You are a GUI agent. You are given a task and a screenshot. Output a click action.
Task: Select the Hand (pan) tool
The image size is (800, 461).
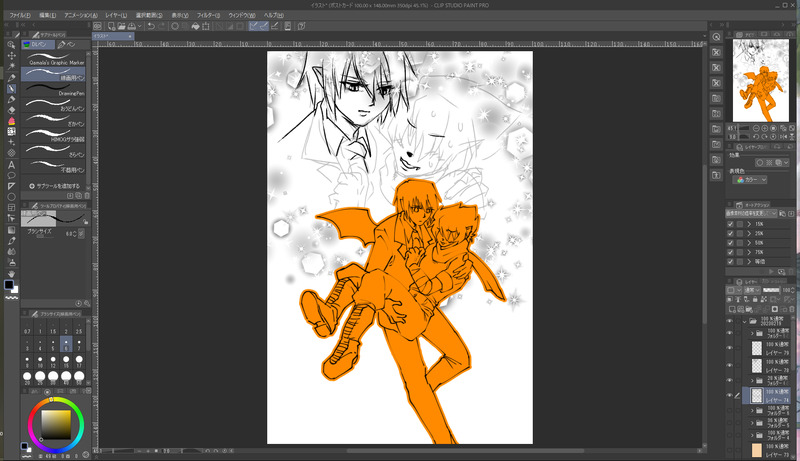pos(11,273)
